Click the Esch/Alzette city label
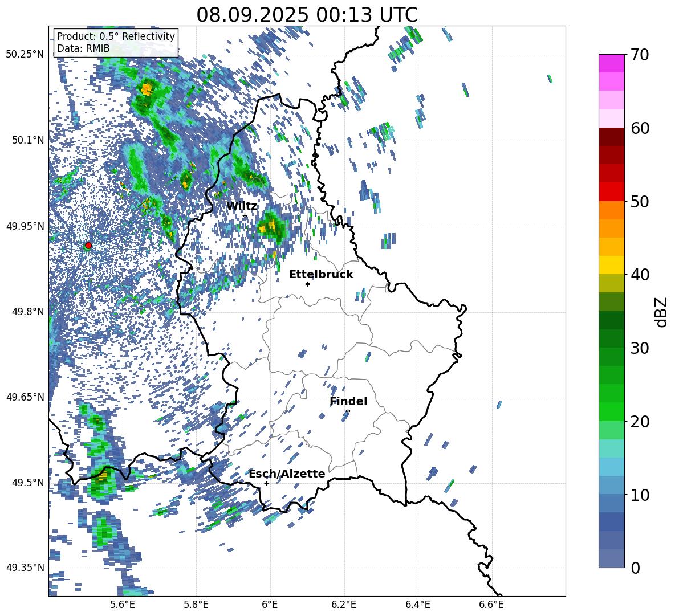Image resolution: width=675 pixels, height=616 pixels. click(287, 474)
